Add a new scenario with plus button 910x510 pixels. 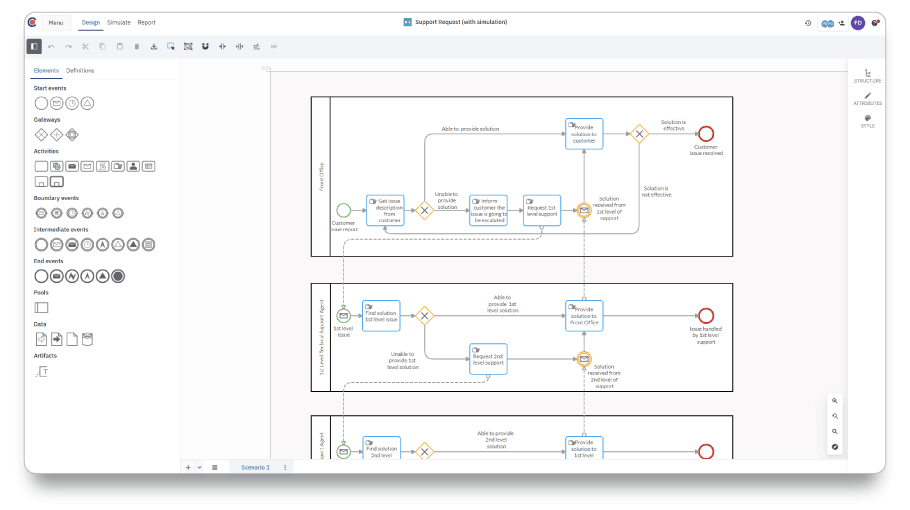click(x=188, y=467)
